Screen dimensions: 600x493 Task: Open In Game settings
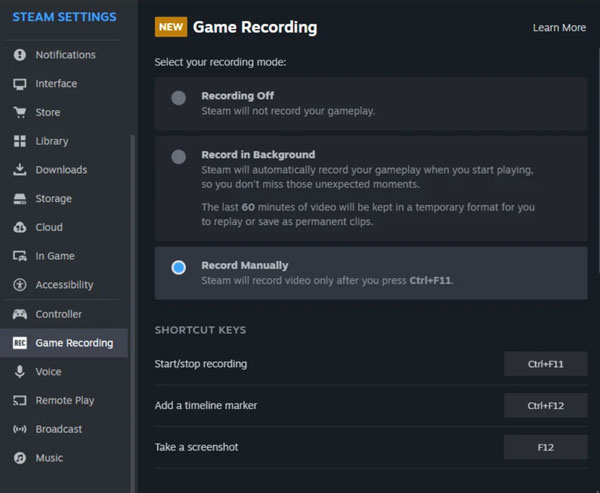64,256
